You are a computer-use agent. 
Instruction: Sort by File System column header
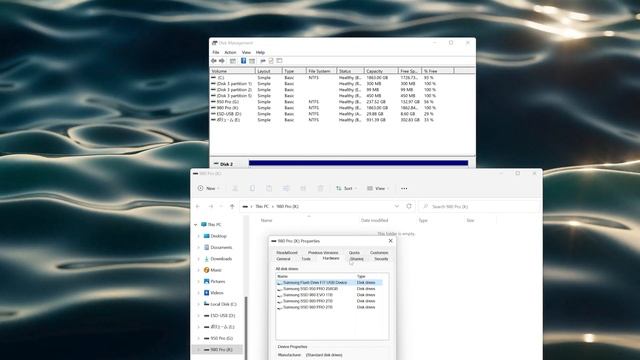(x=321, y=71)
